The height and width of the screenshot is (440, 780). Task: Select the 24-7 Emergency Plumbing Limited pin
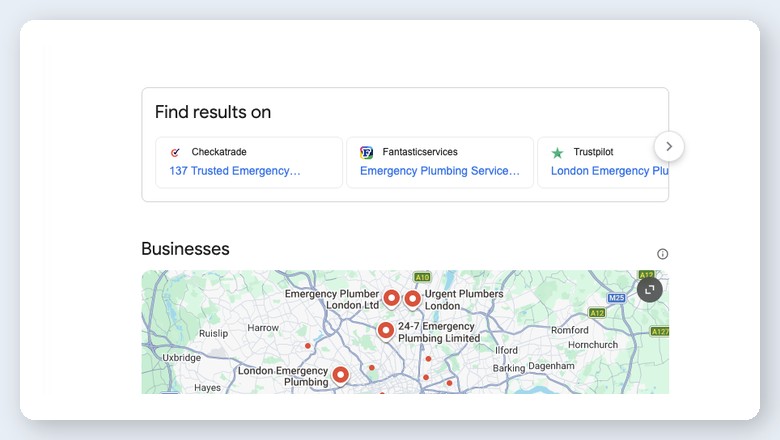386,331
